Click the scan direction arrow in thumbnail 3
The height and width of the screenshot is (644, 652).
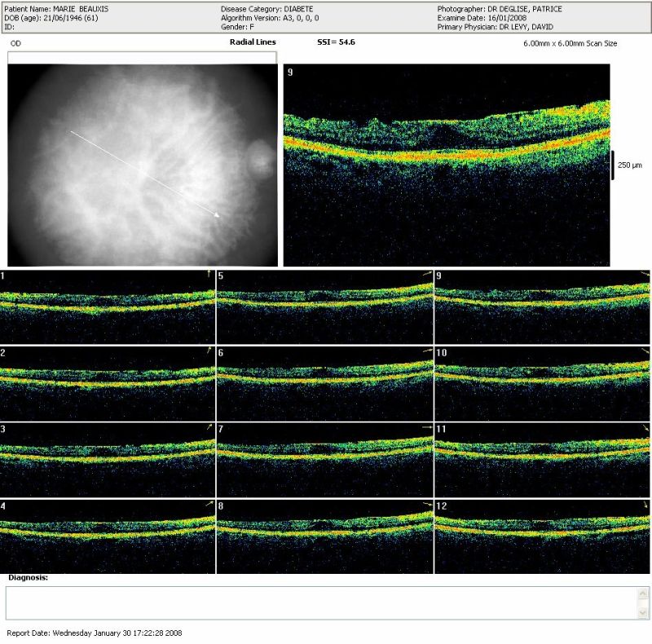coord(209,427)
